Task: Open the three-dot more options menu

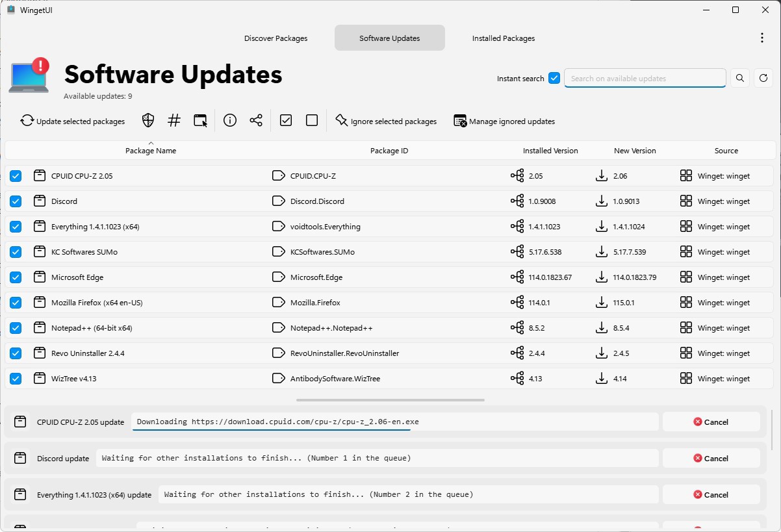Action: tap(762, 38)
